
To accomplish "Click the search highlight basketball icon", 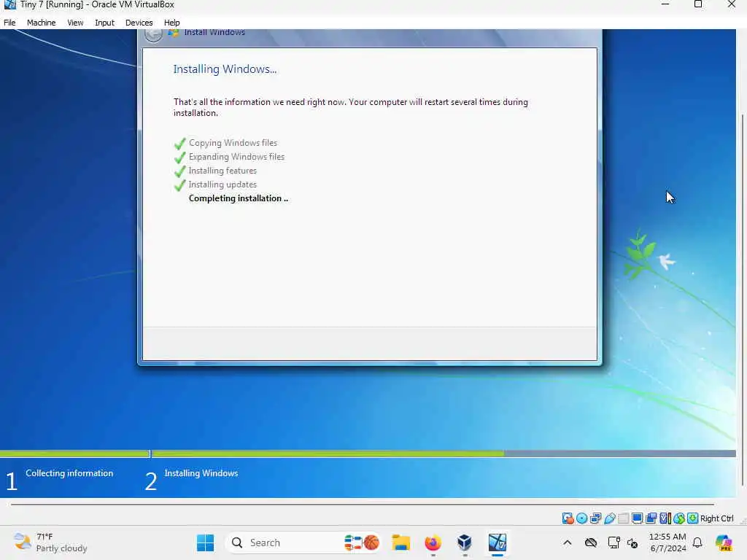I will coord(371,542).
